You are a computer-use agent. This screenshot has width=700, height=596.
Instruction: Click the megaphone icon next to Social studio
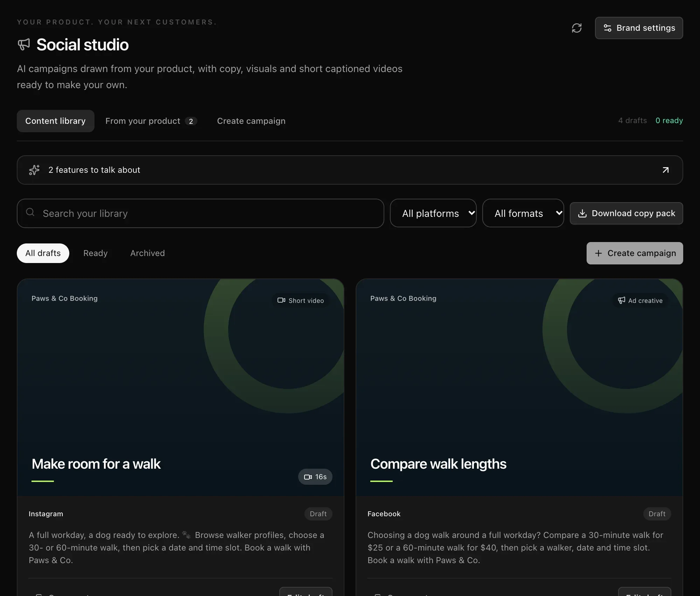(x=24, y=45)
